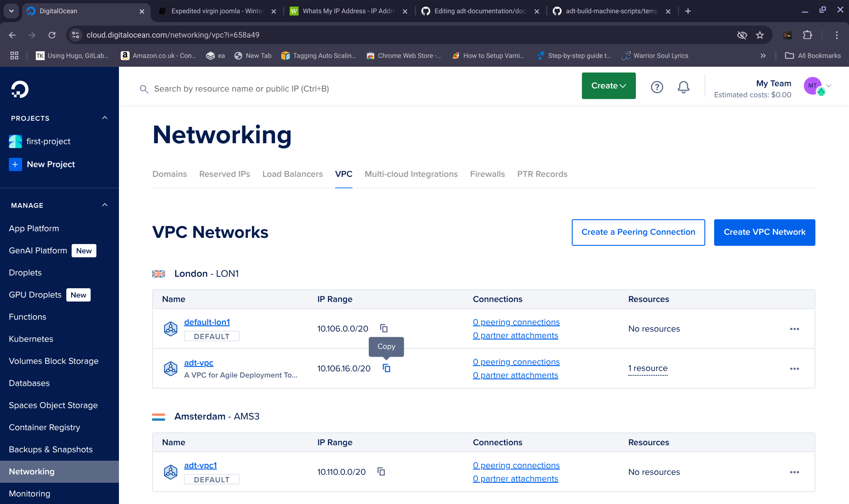This screenshot has height=504, width=849.
Task: Click the plus icon for New Project
Action: coord(15,164)
